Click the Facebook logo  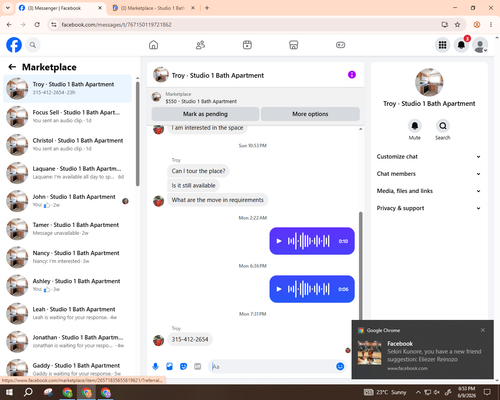pos(14,45)
